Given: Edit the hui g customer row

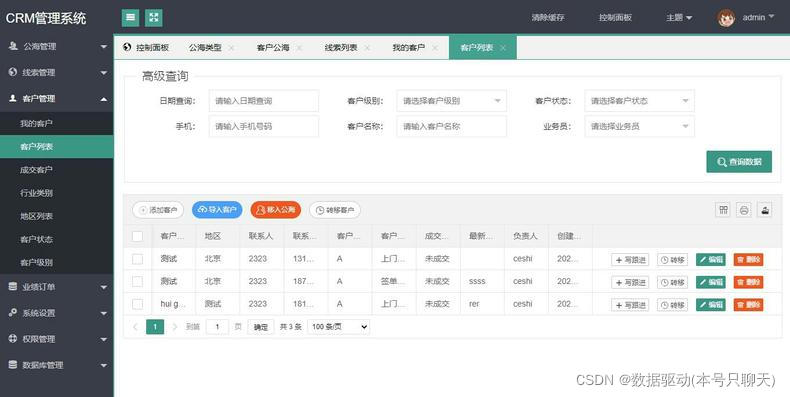Looking at the screenshot, I should [711, 305].
